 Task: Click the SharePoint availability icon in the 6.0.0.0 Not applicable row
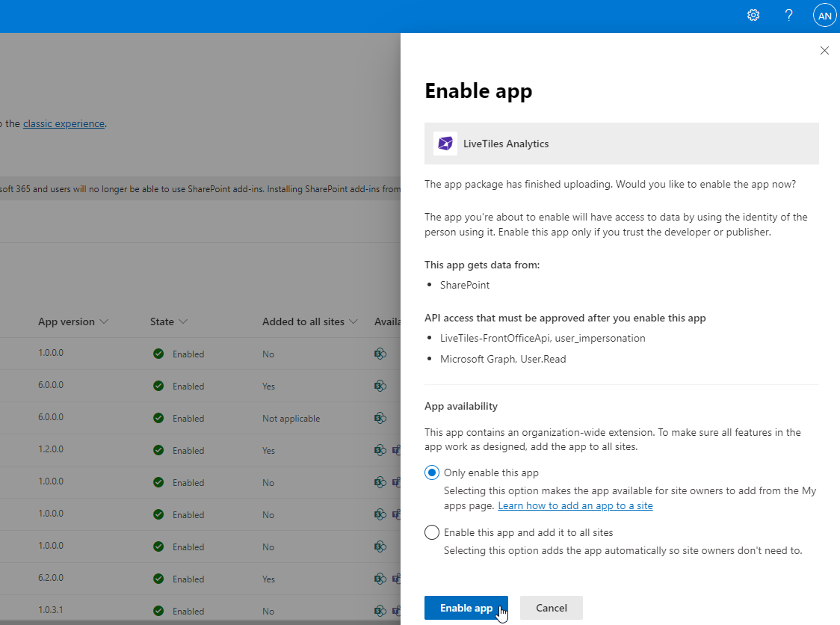(x=380, y=418)
